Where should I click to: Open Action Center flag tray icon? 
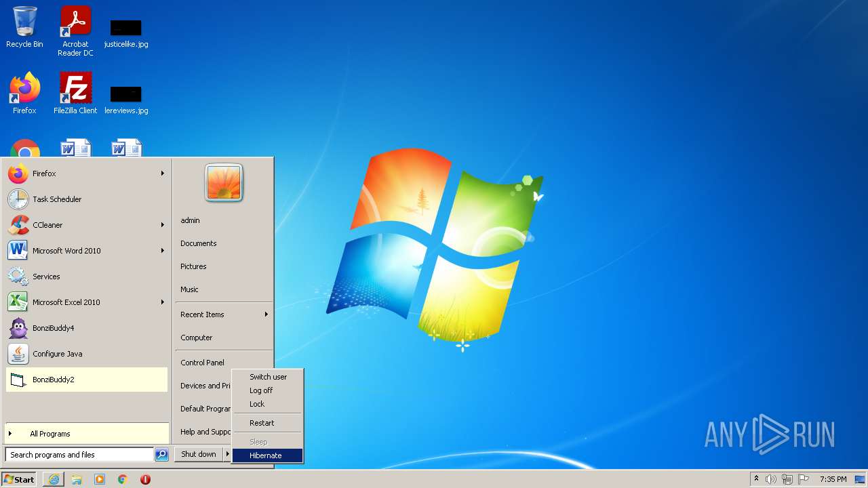coord(804,479)
